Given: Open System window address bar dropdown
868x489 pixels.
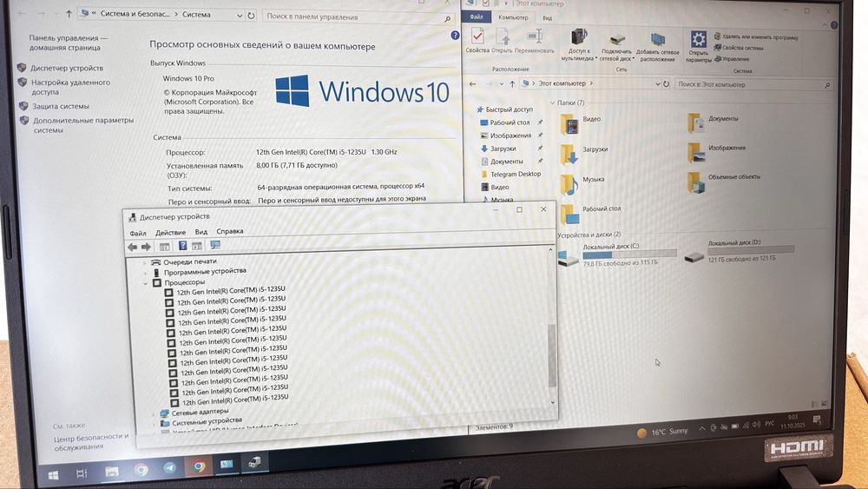Looking at the screenshot, I should (240, 16).
